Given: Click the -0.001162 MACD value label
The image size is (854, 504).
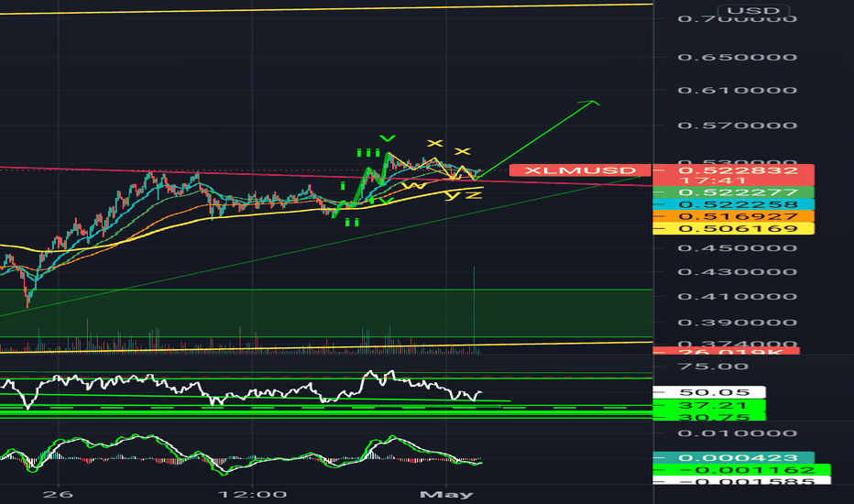Looking at the screenshot, I should click(741, 470).
